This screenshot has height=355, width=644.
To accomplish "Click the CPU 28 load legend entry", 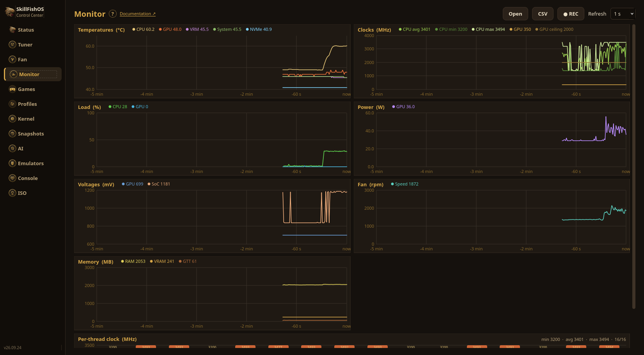I will [118, 107].
